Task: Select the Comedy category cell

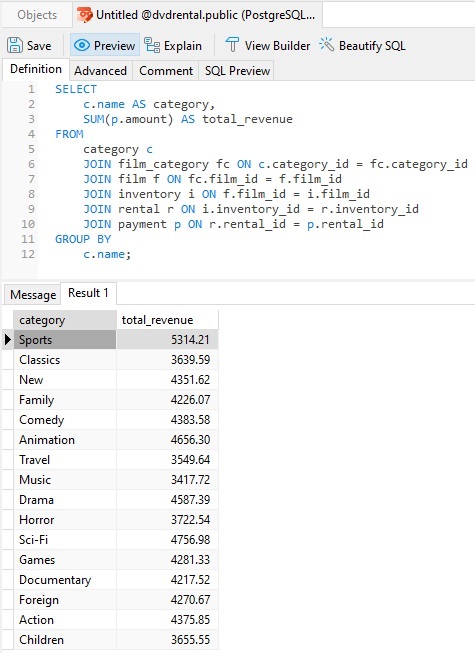Action: pos(65,419)
